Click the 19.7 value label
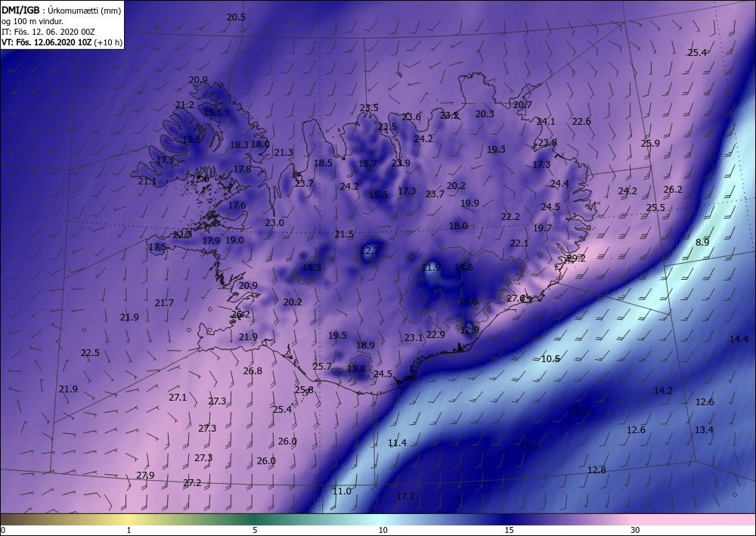Image resolution: width=756 pixels, height=536 pixels. pyautogui.click(x=542, y=228)
